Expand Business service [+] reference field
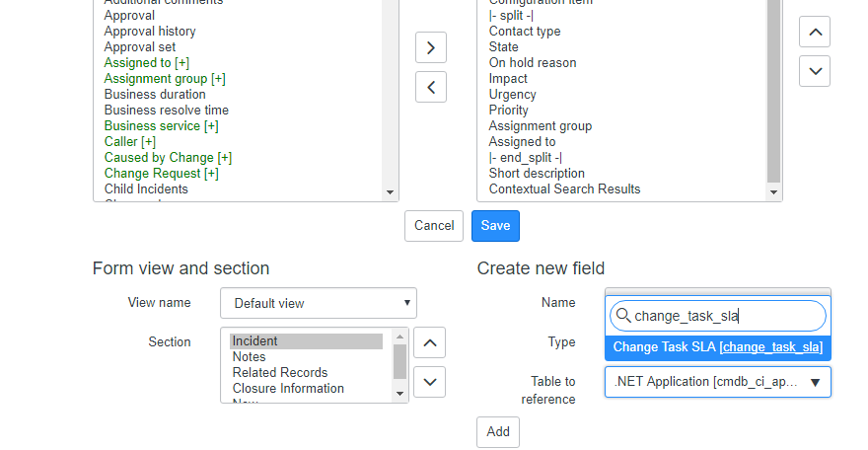The image size is (868, 450). [x=162, y=126]
